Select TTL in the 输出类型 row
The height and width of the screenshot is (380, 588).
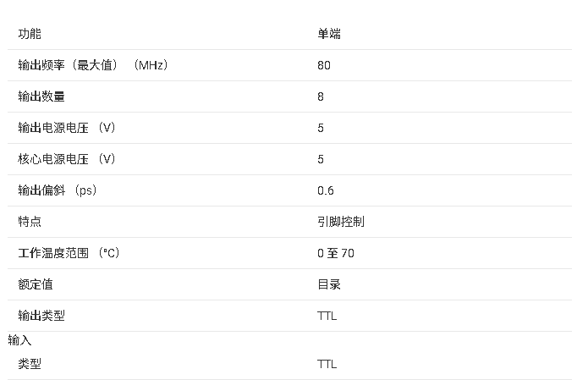click(327, 316)
